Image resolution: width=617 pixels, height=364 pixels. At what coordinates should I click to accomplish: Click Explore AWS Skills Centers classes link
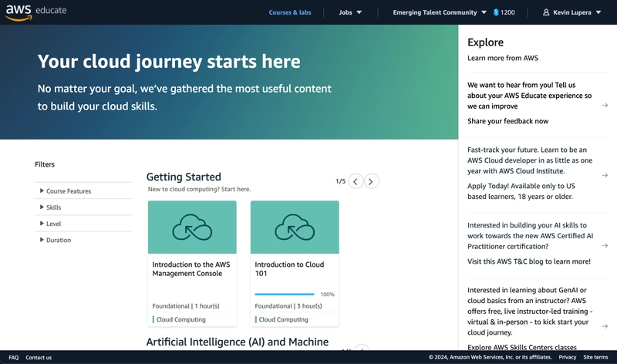(522, 347)
